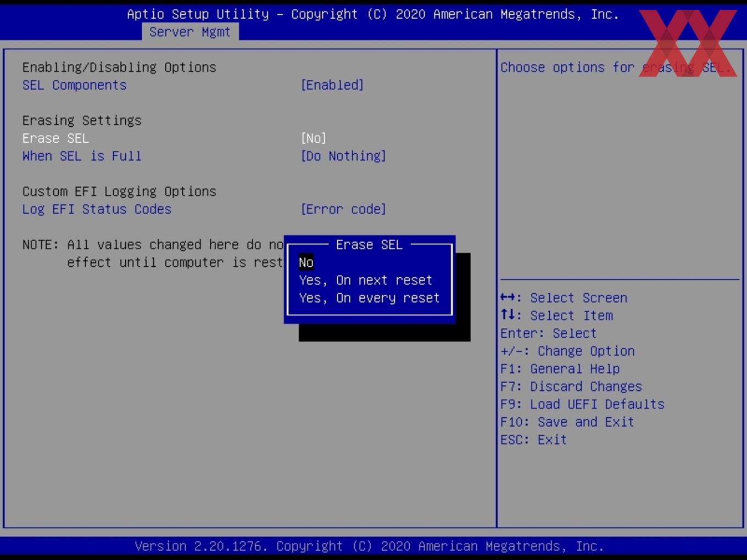Click the F1: General Help hint
Screen dimensions: 747x560
coord(560,369)
